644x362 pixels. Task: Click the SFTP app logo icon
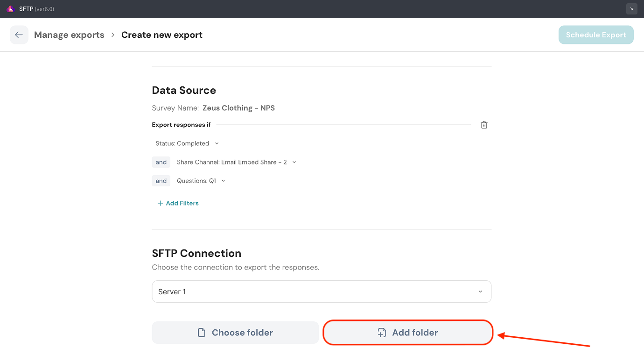[x=10, y=9]
